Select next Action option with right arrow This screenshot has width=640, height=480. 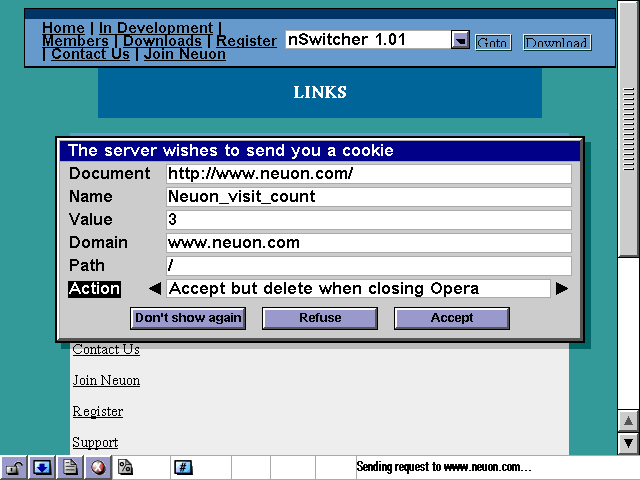point(562,289)
